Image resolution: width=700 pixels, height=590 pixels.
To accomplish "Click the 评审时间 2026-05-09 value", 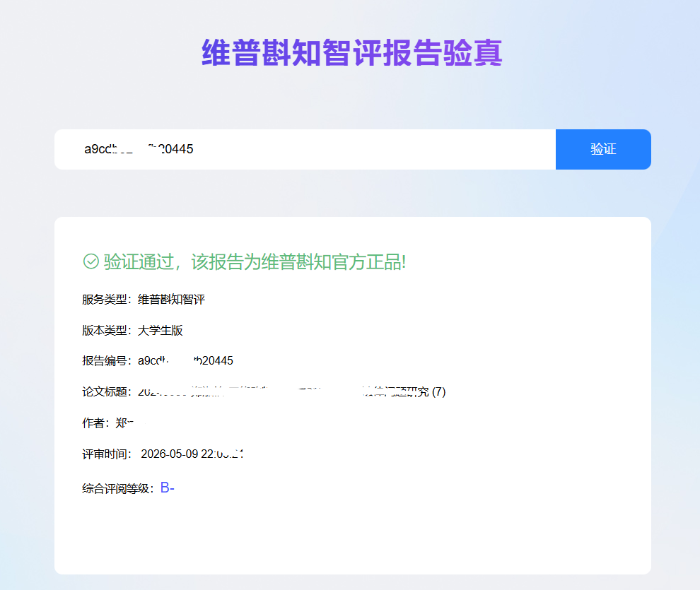I will pos(192,454).
